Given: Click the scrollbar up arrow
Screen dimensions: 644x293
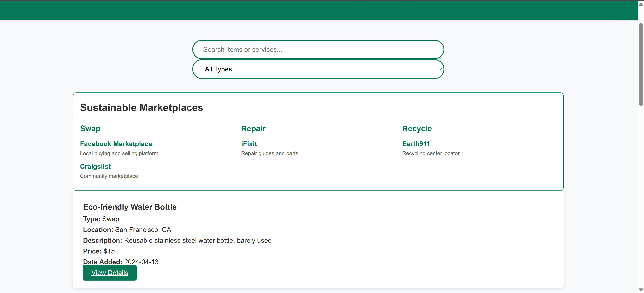Looking at the screenshot, I should pos(641,4).
